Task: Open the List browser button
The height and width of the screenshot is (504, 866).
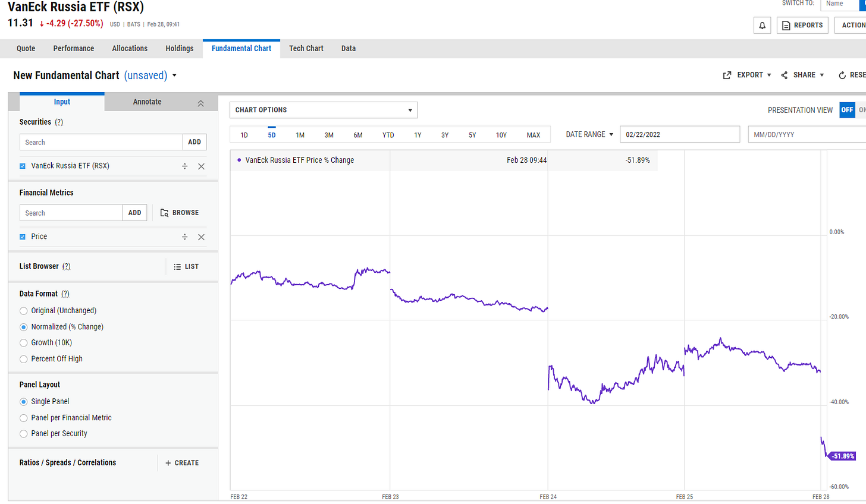Action: 186,266
